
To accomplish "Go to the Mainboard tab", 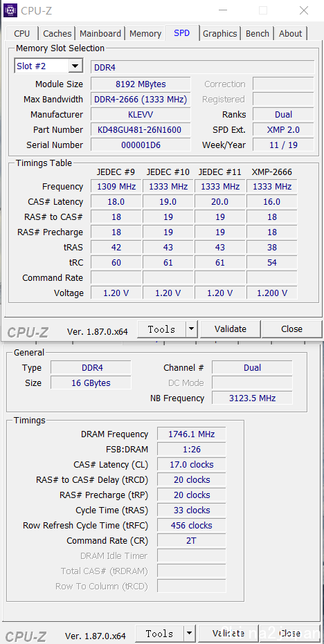I will 100,34.
